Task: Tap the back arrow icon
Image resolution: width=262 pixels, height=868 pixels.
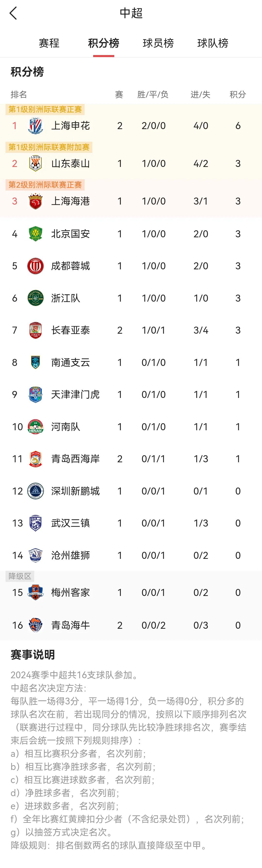Action: [14, 14]
